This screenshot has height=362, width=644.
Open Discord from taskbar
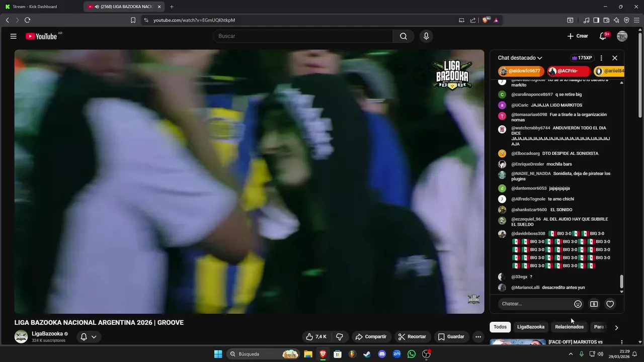pyautogui.click(x=382, y=354)
